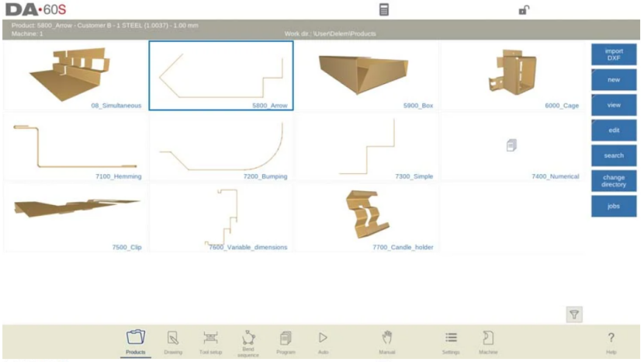Open the Machine configuration
Image resolution: width=644 pixels, height=362 pixels.
pyautogui.click(x=488, y=341)
